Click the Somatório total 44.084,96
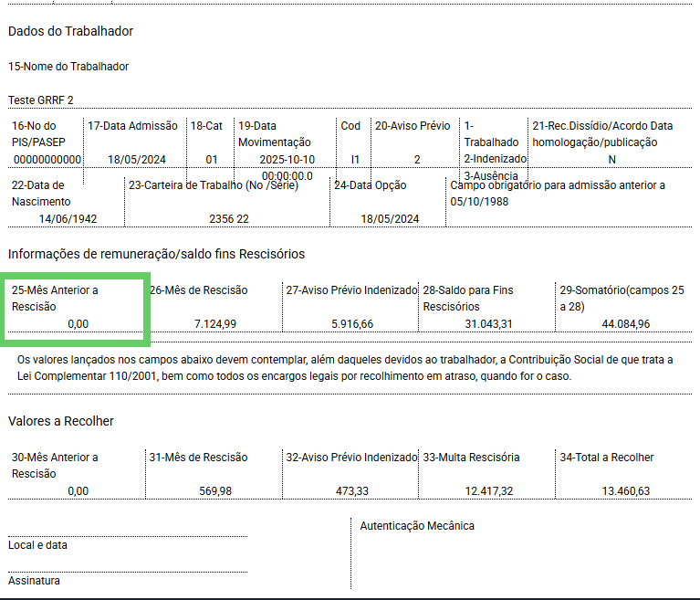The image size is (700, 600). click(625, 324)
